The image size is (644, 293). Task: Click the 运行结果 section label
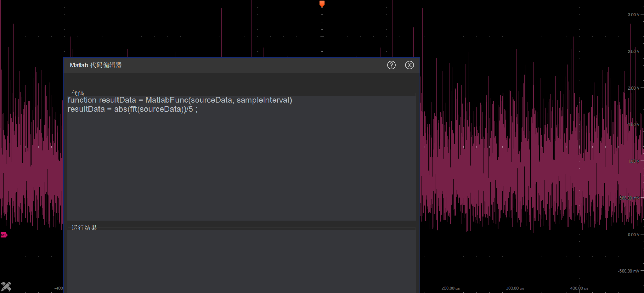[84, 227]
